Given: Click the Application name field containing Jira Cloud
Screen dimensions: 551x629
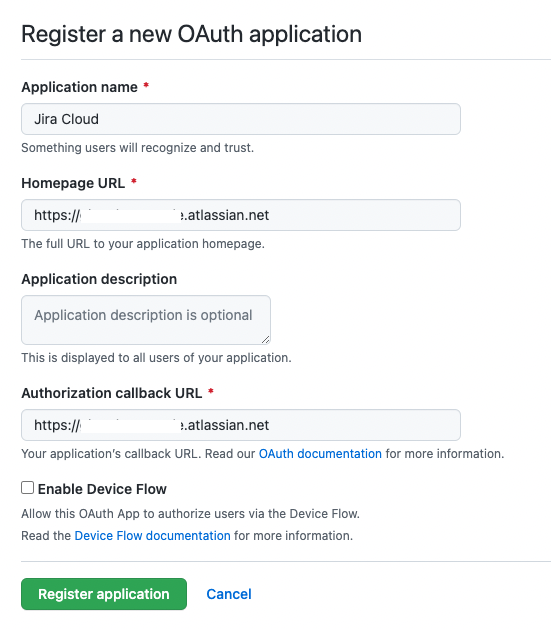Looking at the screenshot, I should [241, 119].
